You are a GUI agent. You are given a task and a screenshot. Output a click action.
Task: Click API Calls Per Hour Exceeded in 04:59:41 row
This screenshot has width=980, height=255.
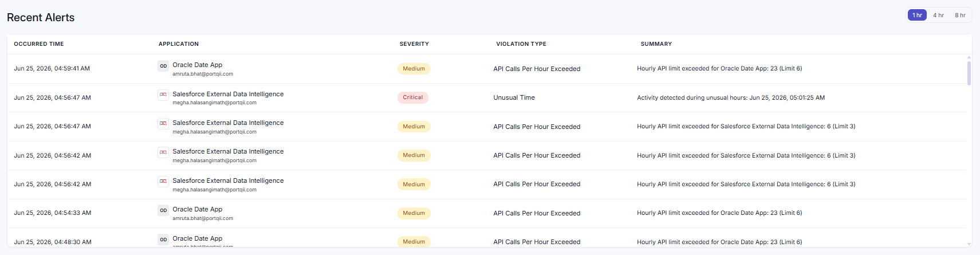(537, 69)
